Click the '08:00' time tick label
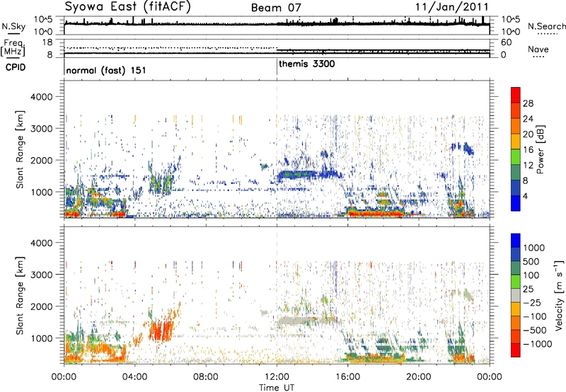 point(206,377)
